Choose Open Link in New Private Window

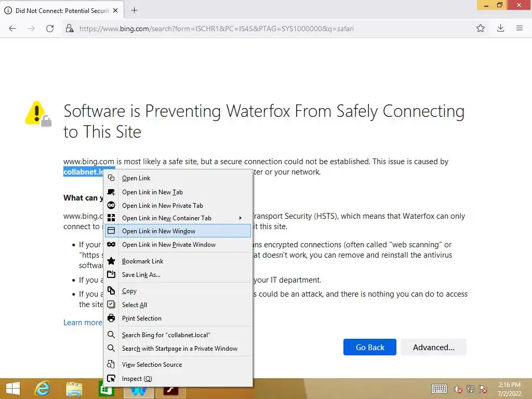click(178, 245)
